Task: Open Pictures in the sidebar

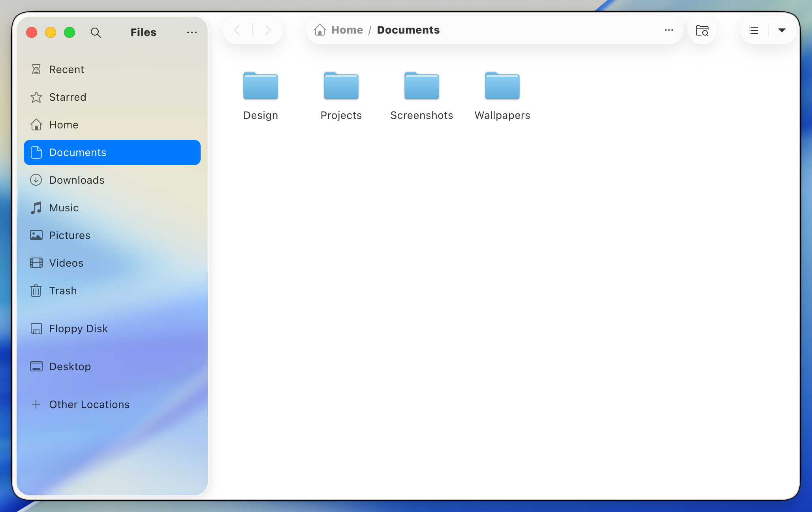Action: tap(112, 235)
